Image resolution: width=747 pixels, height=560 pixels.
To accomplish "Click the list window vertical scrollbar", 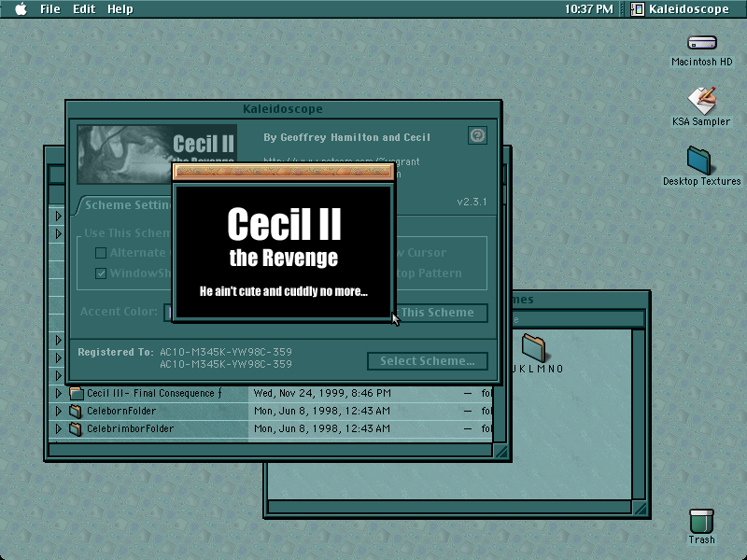I will pos(500,413).
